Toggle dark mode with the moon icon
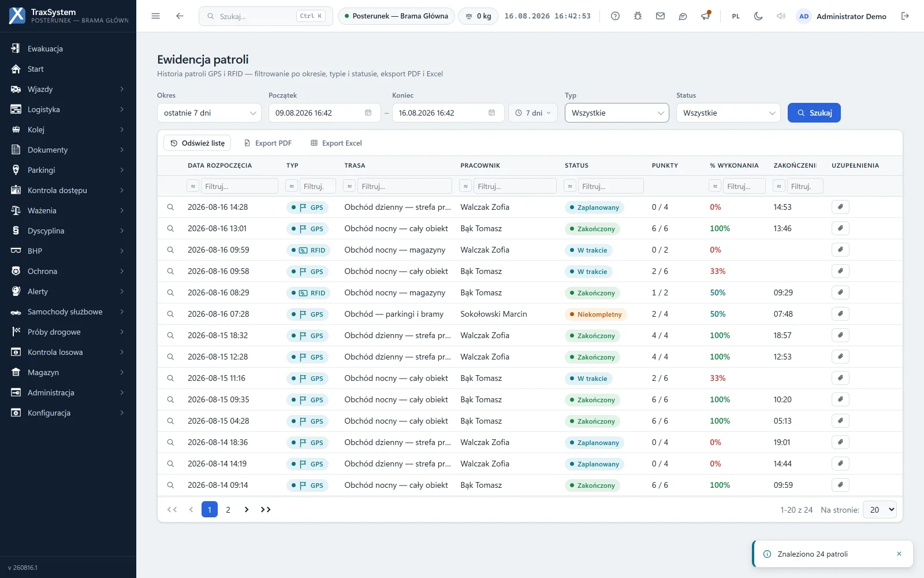 pos(758,16)
